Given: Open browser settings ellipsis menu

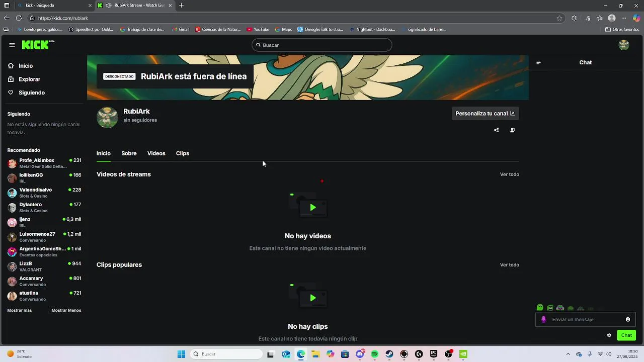Looking at the screenshot, I should coord(624,18).
